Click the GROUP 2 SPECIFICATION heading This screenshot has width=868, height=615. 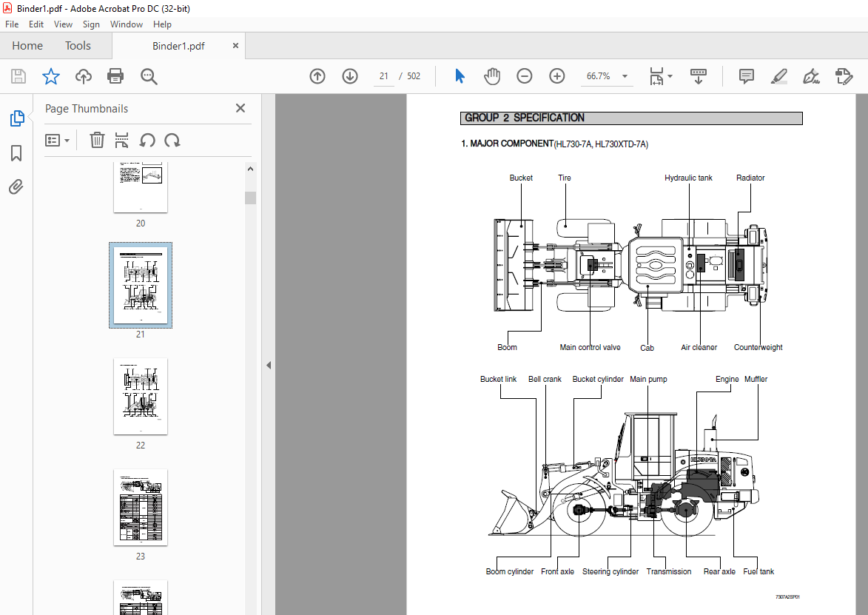pyautogui.click(x=524, y=118)
